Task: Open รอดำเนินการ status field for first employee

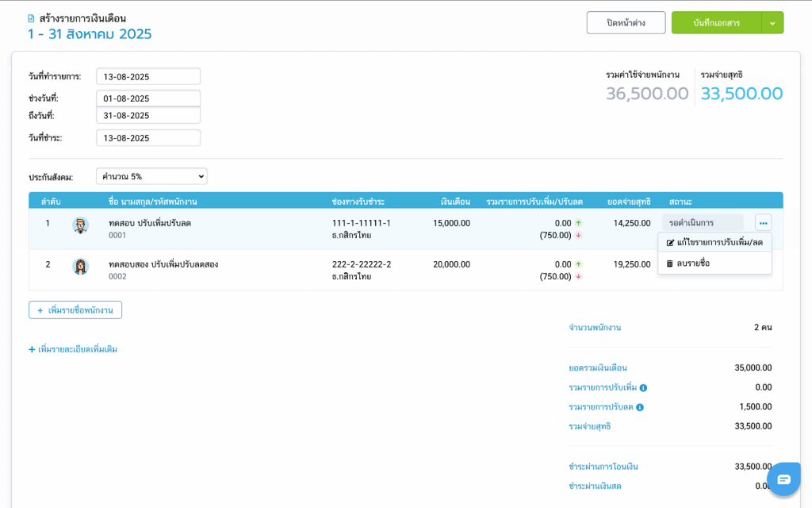Action: point(702,223)
